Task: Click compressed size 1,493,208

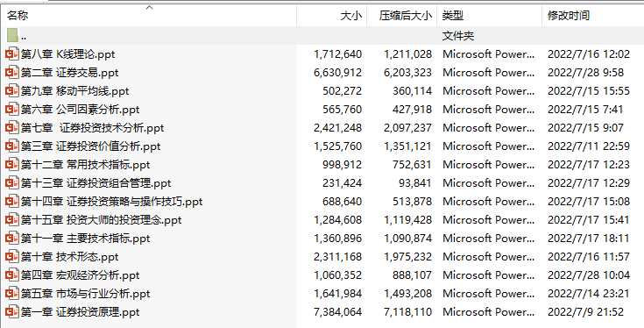Action: [407, 294]
